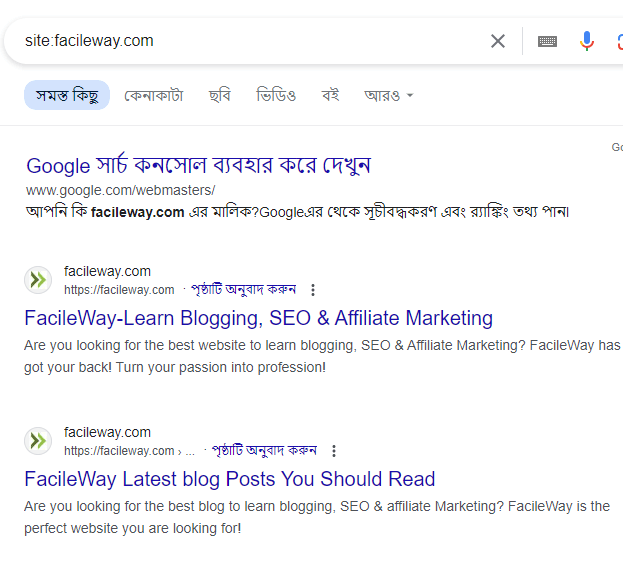Click the facileway.com site name above homepage result

pyautogui.click(x=107, y=271)
